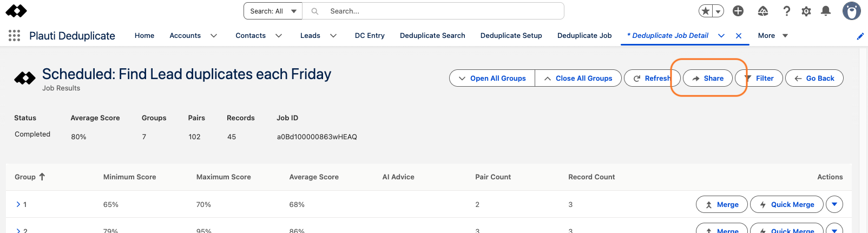Open the Search: All scope dropdown
This screenshot has height=233, width=868.
tap(273, 11)
